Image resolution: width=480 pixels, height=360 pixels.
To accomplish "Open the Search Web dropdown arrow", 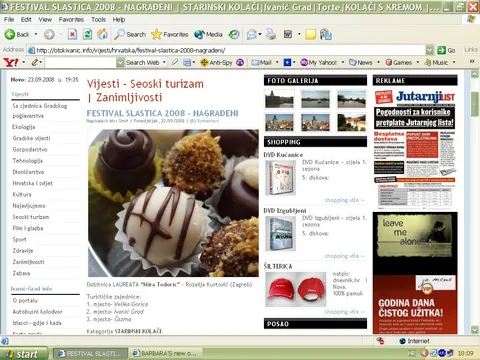I will (164, 62).
